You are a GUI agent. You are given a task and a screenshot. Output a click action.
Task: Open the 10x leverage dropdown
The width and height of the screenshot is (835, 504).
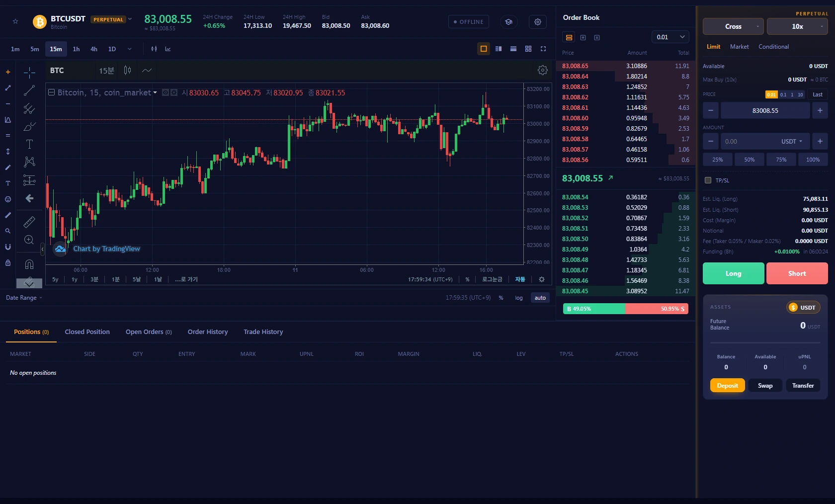click(797, 26)
